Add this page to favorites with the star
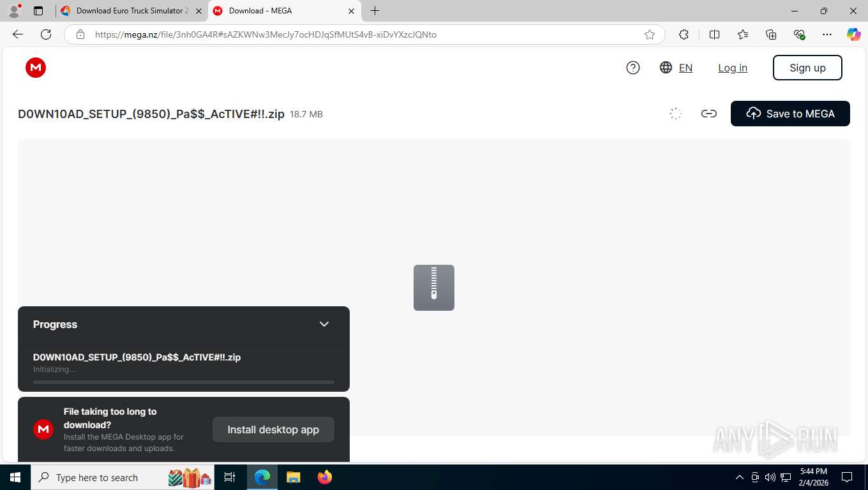The width and height of the screenshot is (868, 490). click(650, 34)
